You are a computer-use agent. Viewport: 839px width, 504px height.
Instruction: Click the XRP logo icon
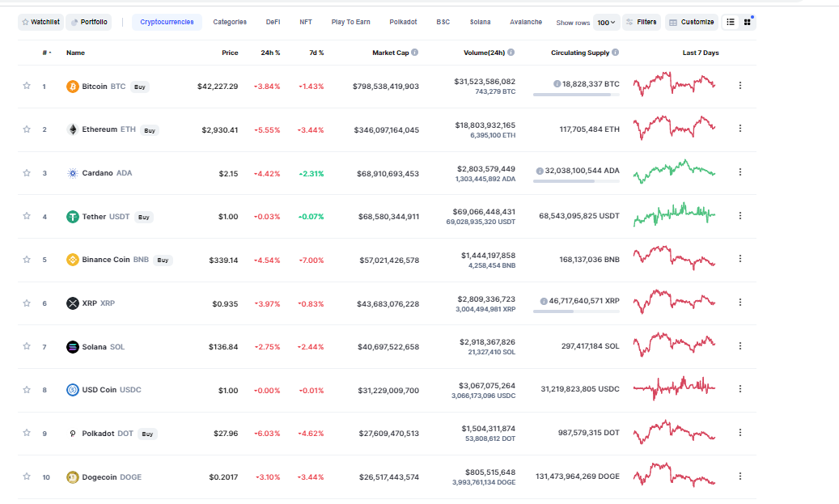(72, 303)
